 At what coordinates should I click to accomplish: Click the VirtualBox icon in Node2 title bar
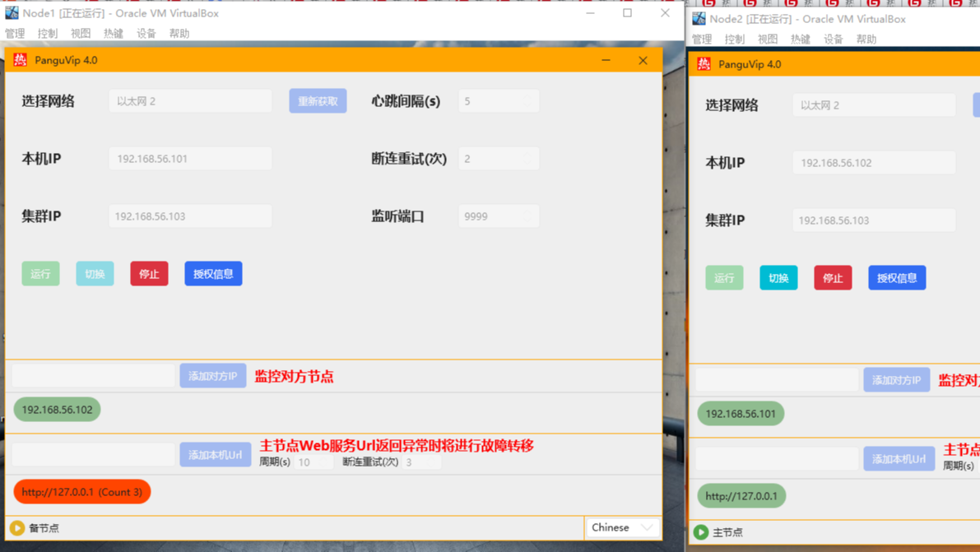[699, 19]
